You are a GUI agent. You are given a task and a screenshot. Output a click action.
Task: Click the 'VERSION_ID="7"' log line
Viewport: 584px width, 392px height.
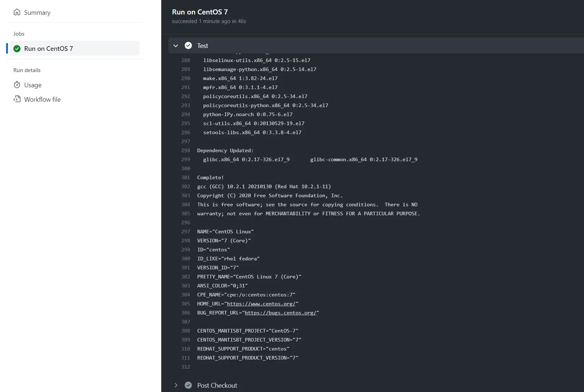coord(218,268)
